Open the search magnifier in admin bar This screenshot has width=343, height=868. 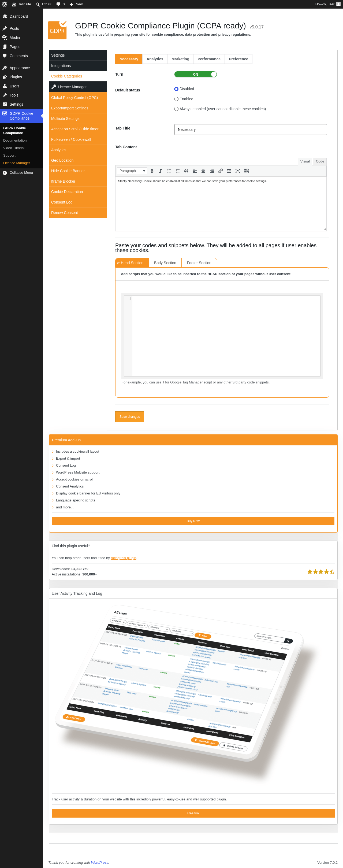[x=38, y=4]
